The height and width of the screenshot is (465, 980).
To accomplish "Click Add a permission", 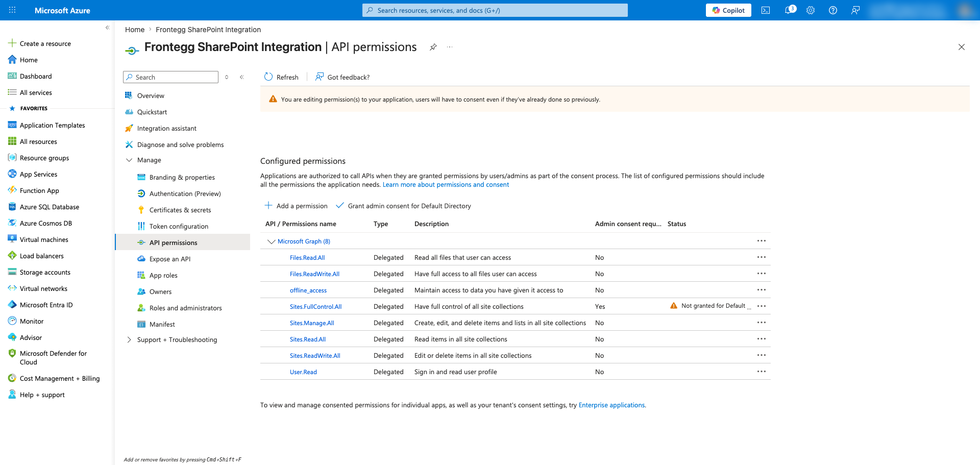I will pos(296,206).
